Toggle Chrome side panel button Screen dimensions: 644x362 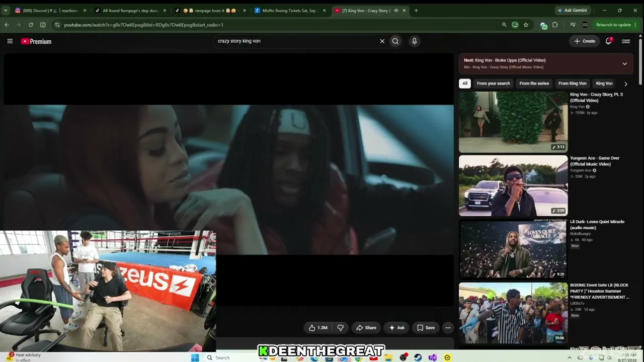pos(43,25)
